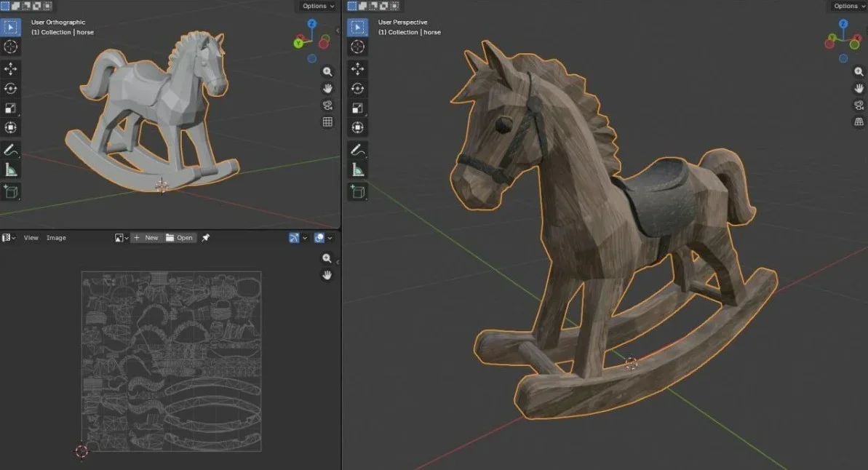Toggle camera view in the perspective viewport
Image resolution: width=868 pixels, height=470 pixels.
coord(859,105)
